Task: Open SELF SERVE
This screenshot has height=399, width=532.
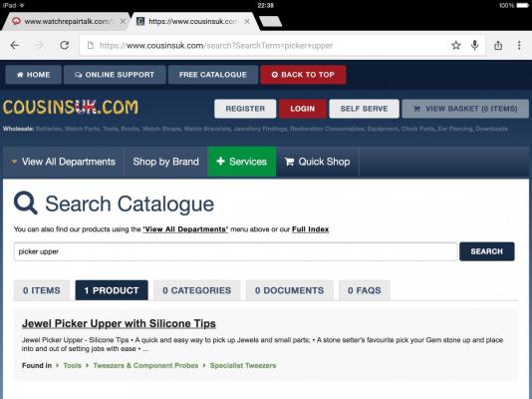Action: point(364,109)
